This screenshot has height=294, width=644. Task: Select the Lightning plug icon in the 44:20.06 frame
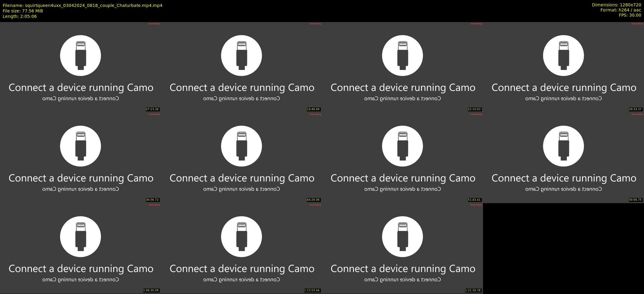241,146
